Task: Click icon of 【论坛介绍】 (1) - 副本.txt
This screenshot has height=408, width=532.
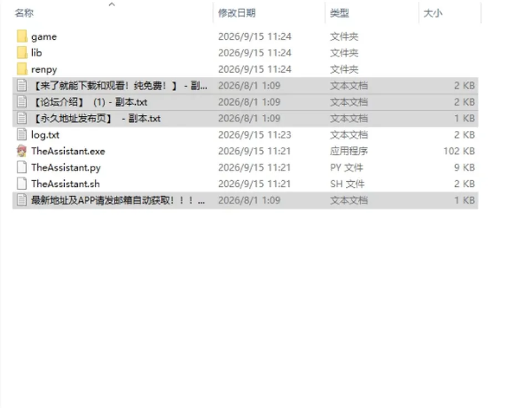Action: (22, 102)
